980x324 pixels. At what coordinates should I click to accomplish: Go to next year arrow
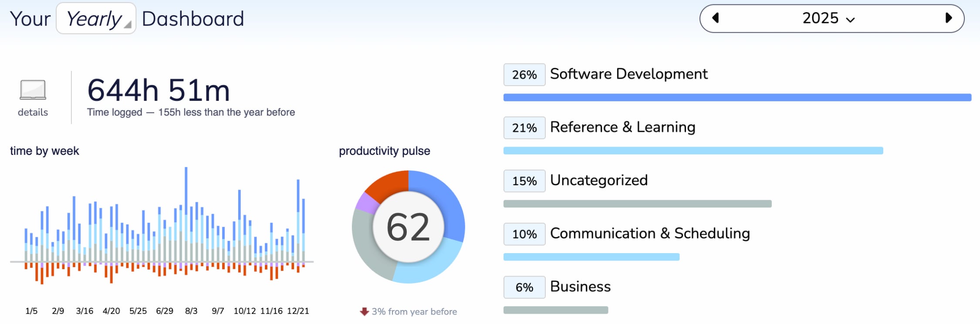[949, 18]
